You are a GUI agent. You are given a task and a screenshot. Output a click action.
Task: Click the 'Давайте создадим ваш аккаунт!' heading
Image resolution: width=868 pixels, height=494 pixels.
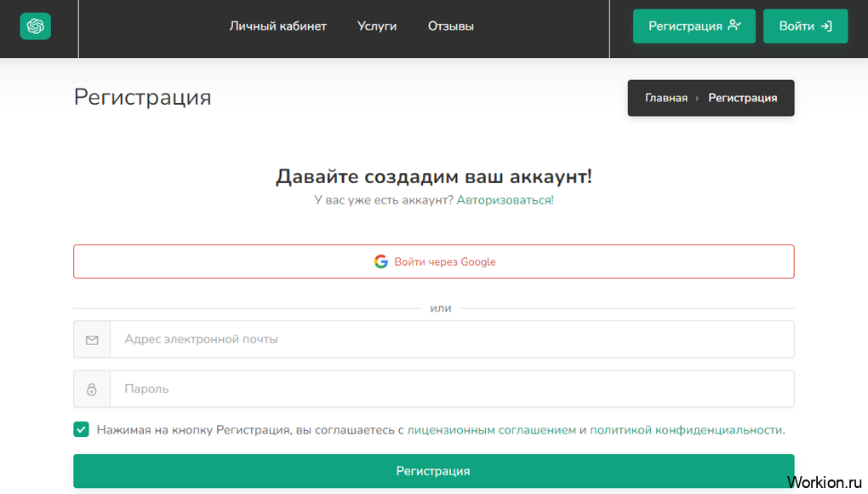(434, 176)
